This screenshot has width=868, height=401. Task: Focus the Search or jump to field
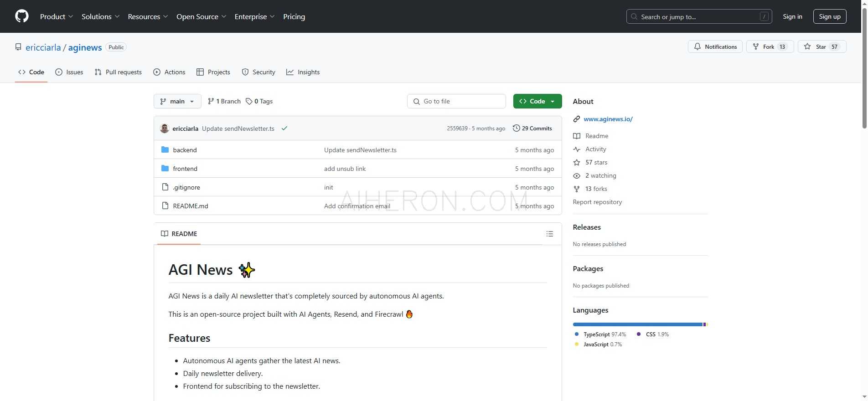point(699,16)
